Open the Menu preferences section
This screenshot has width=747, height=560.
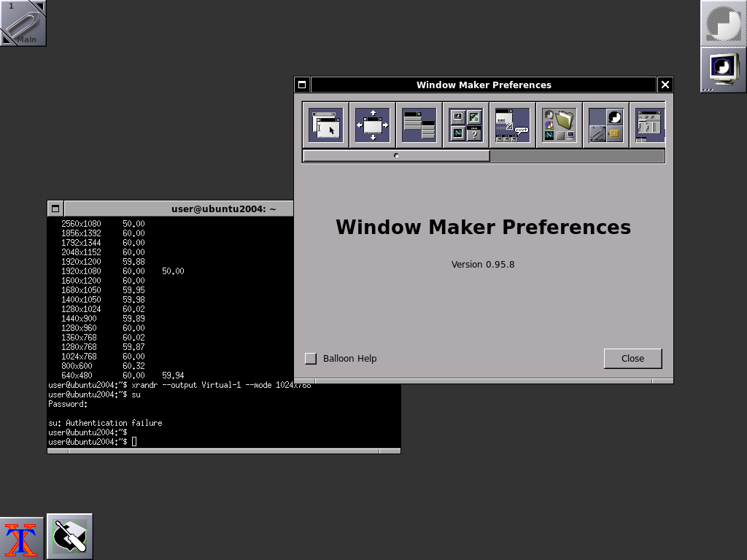(419, 125)
